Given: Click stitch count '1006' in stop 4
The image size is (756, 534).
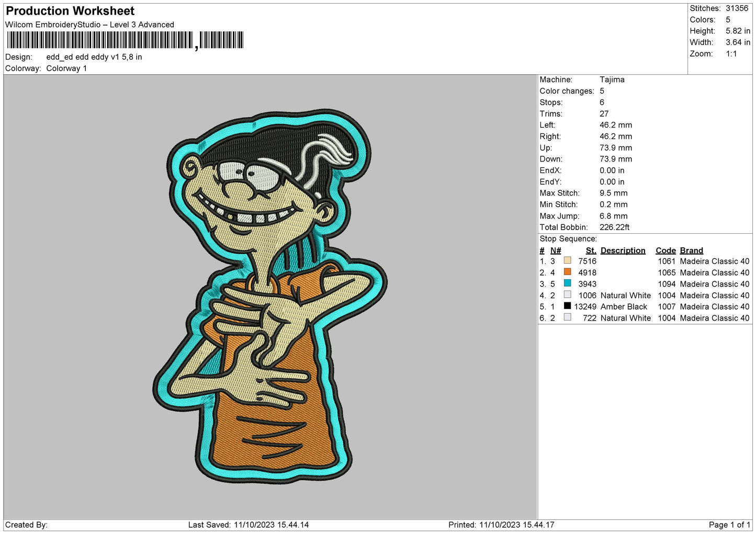Looking at the screenshot, I should point(587,296).
